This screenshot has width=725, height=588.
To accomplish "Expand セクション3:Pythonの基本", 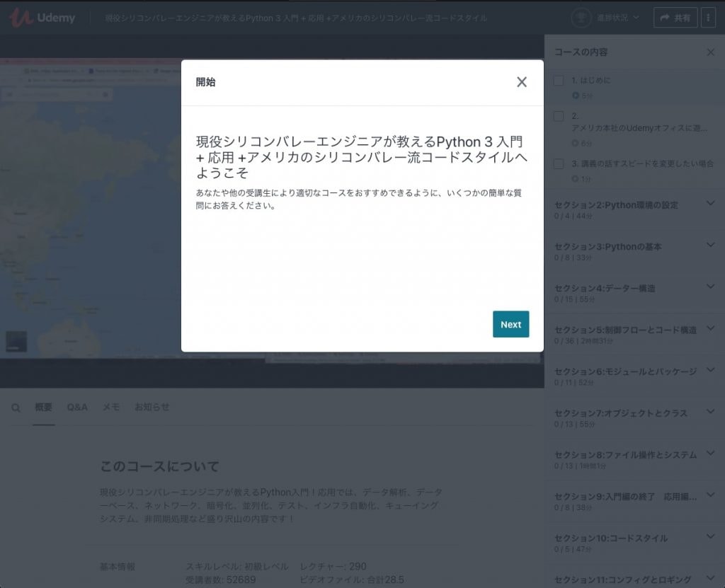I will (711, 246).
